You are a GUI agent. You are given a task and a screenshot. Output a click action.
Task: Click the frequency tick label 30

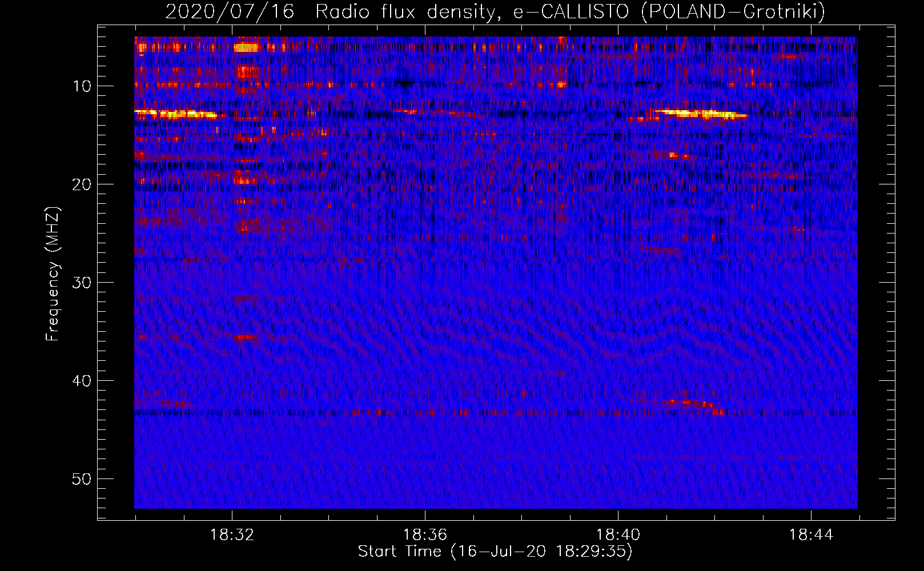click(82, 283)
